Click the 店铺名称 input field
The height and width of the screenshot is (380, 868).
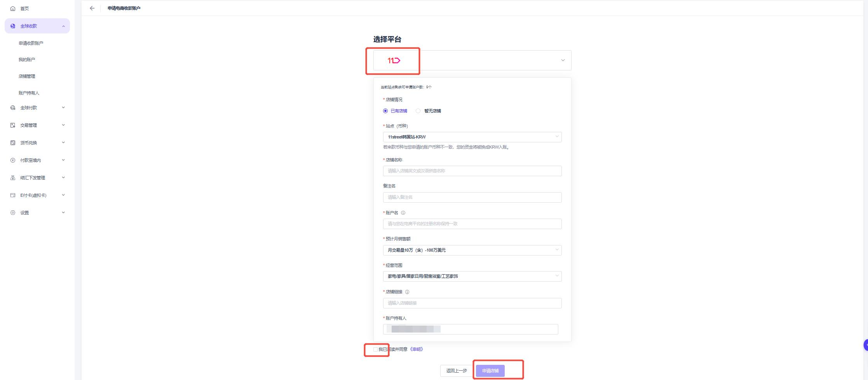point(472,171)
